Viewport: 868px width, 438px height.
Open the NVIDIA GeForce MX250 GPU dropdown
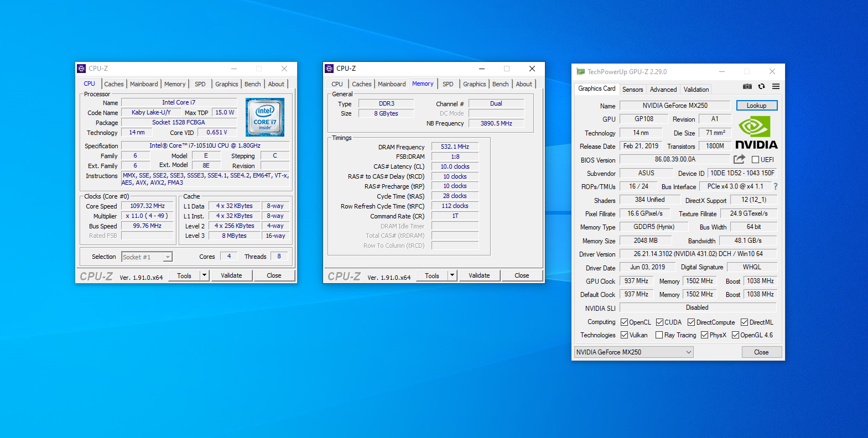click(633, 352)
